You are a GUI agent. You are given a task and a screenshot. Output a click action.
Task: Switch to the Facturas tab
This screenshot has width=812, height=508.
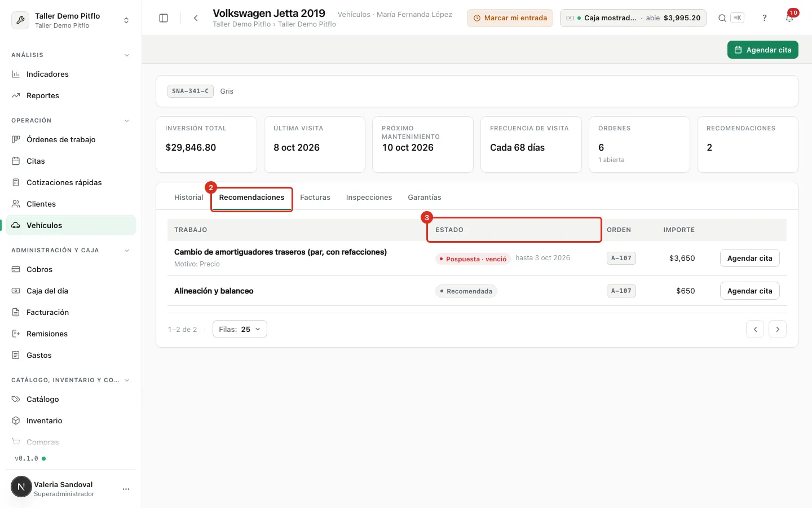315,197
